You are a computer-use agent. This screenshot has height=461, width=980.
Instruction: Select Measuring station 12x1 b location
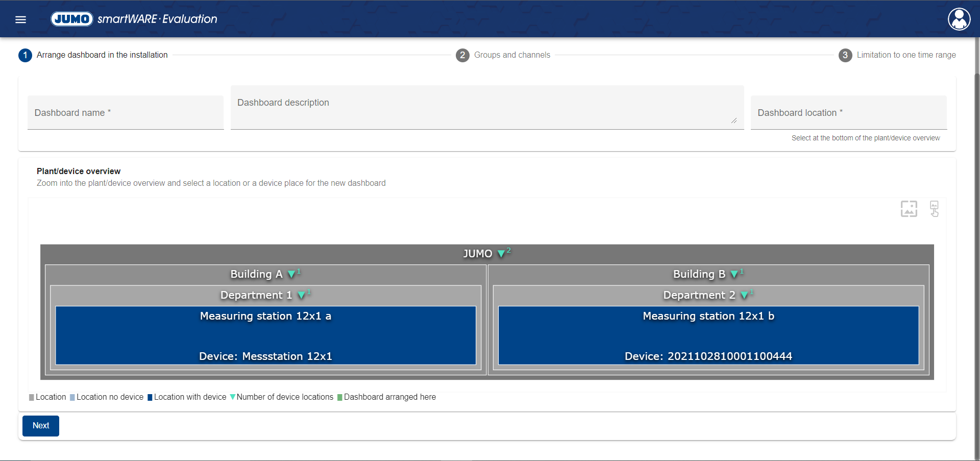coord(708,335)
